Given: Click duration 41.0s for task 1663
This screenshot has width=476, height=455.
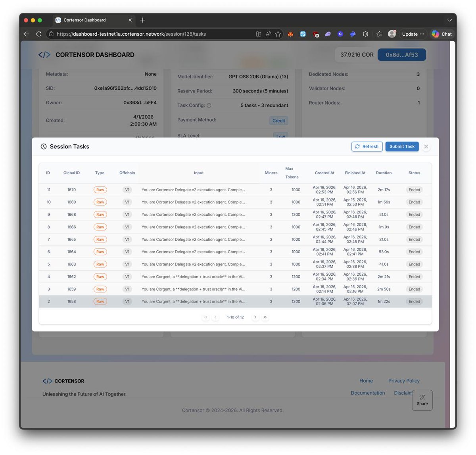Looking at the screenshot, I should [384, 265].
